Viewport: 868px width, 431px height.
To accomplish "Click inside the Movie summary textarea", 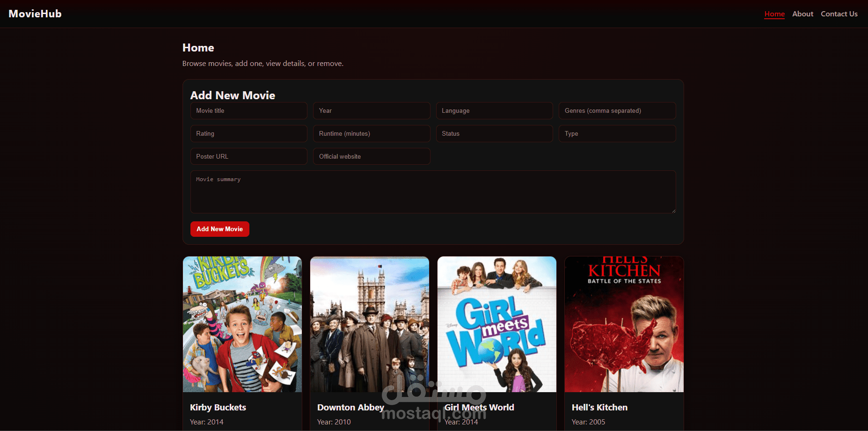I will tap(433, 192).
